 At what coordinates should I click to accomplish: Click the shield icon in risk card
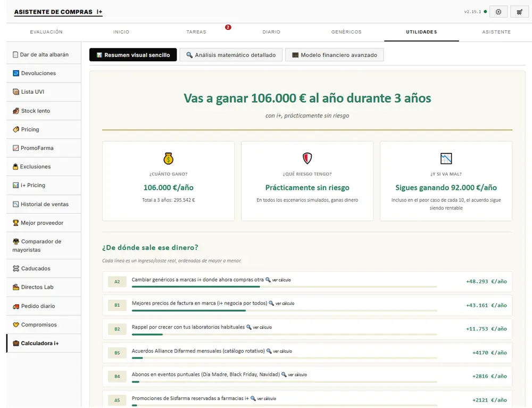(307, 158)
